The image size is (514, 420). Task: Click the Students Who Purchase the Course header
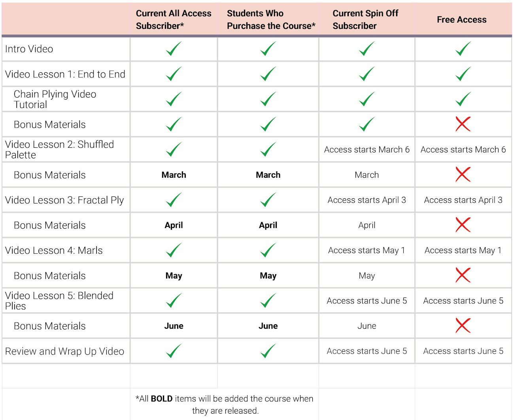coord(271,19)
